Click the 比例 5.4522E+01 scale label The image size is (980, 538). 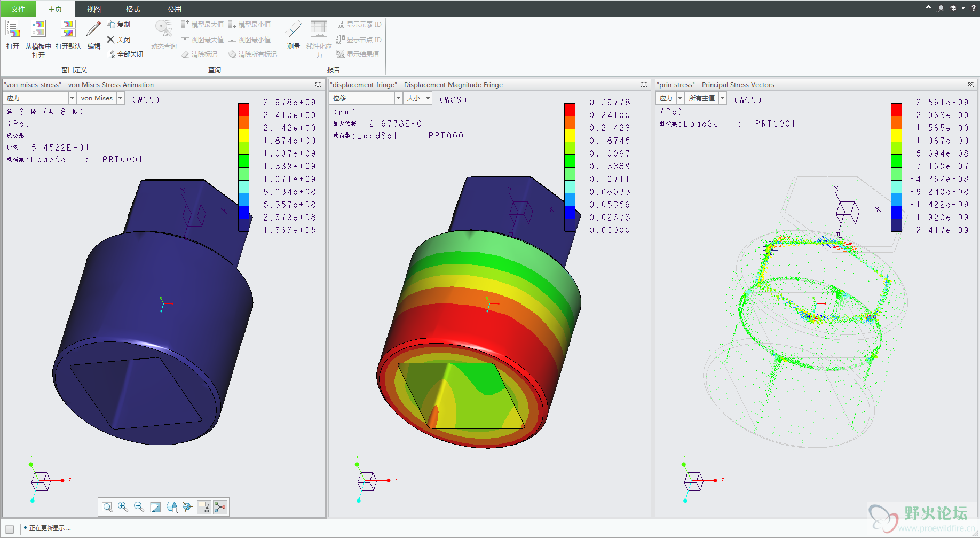pyautogui.click(x=48, y=147)
